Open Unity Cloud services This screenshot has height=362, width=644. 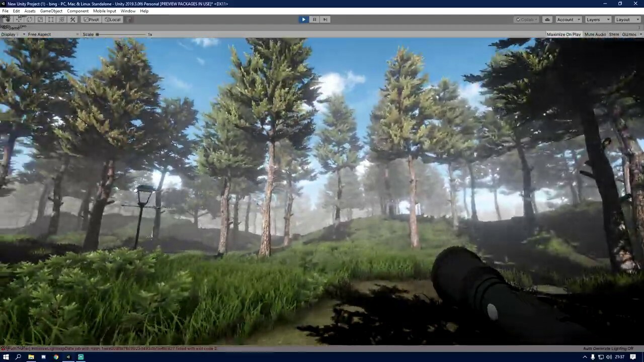pyautogui.click(x=547, y=20)
